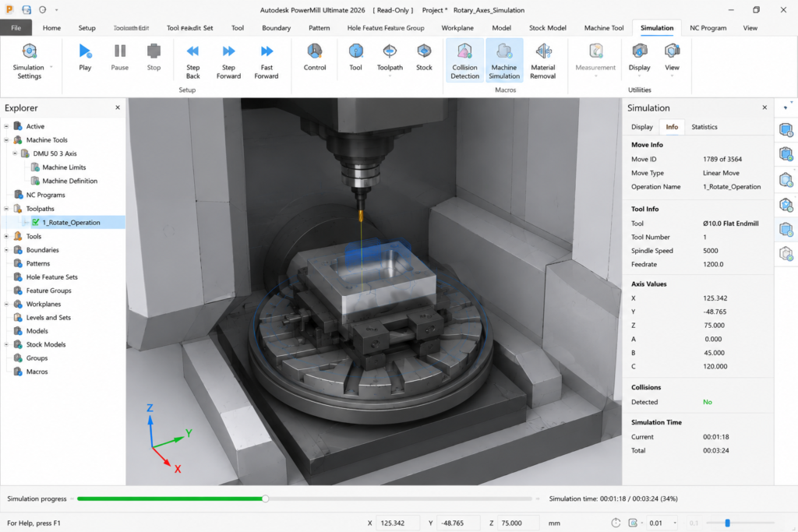Select the Tool simulation icon
The image size is (798, 532).
coord(355,58)
